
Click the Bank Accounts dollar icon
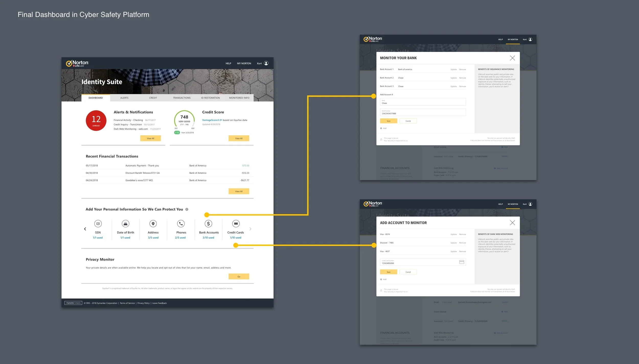(208, 224)
